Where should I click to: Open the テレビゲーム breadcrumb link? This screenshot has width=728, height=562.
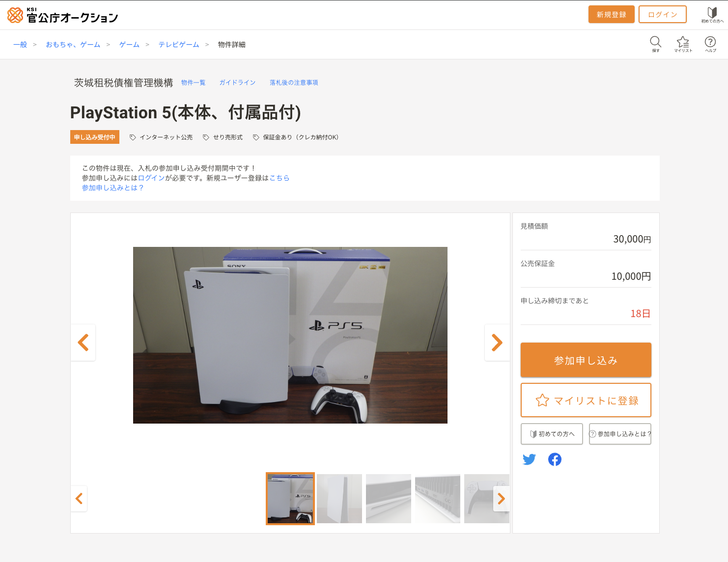tap(179, 45)
